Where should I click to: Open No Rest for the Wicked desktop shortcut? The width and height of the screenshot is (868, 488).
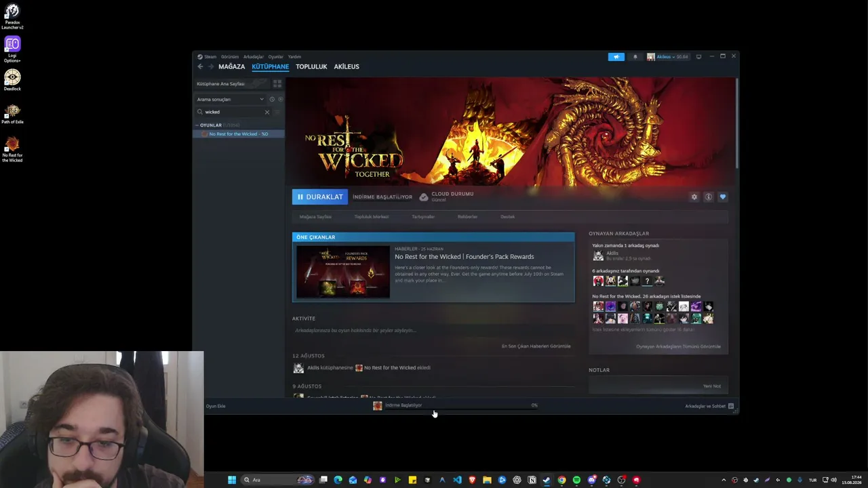click(12, 149)
